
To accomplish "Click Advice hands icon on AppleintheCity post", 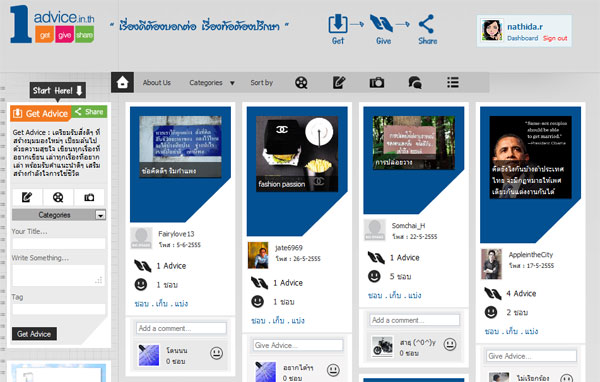I will tap(493, 294).
